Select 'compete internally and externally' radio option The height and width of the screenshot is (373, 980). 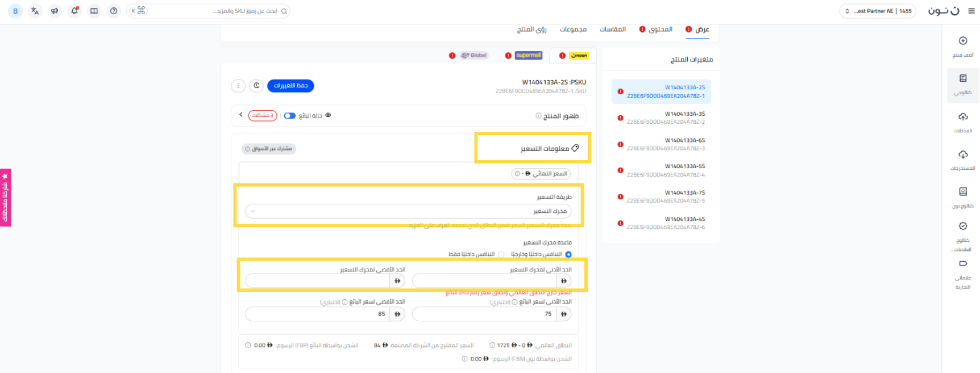click(568, 254)
